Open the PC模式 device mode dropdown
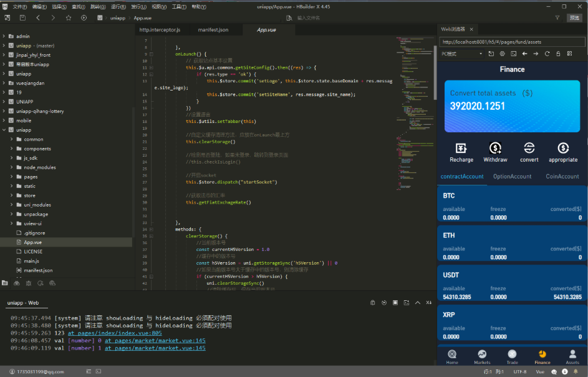Screen dimensions: 588x377 [x=461, y=54]
